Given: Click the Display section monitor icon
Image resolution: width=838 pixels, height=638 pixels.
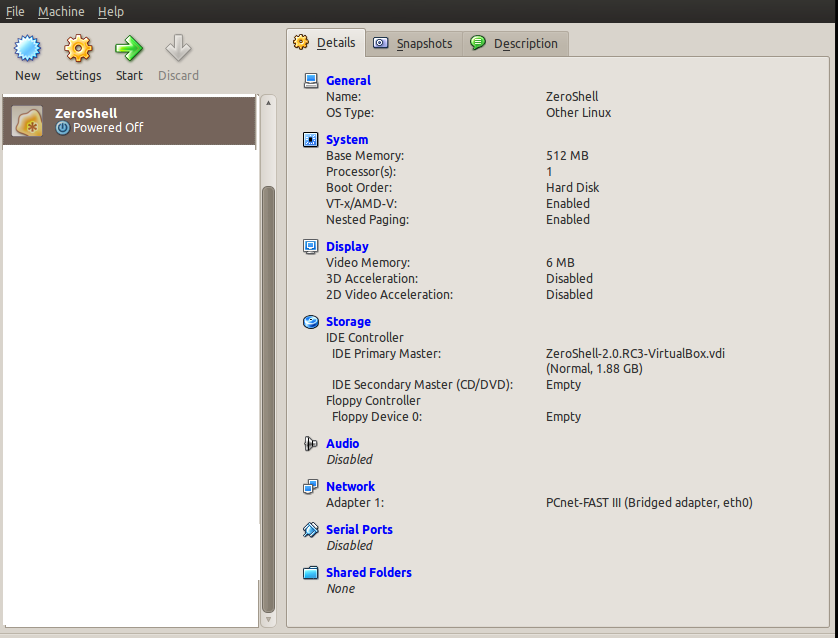Looking at the screenshot, I should (311, 246).
